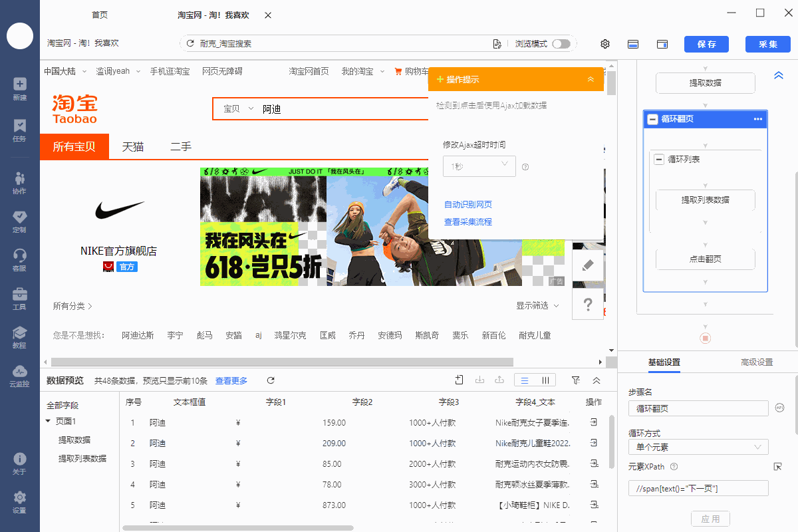Open the 宝贝 search category dropdown

pyautogui.click(x=239, y=109)
